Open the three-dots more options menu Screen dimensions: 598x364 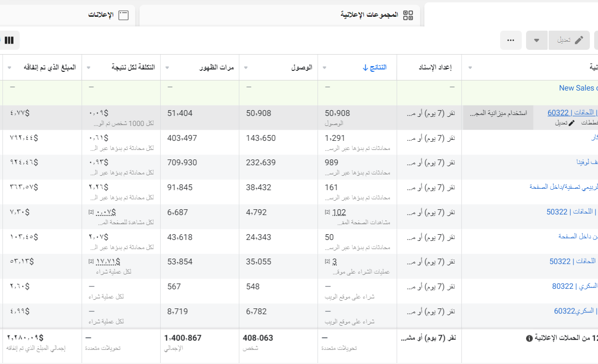(x=511, y=40)
